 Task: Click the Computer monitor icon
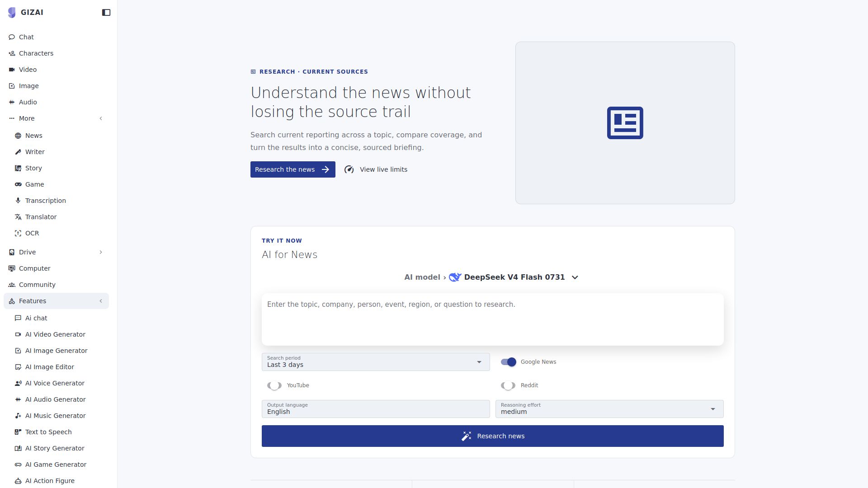tap(12, 268)
